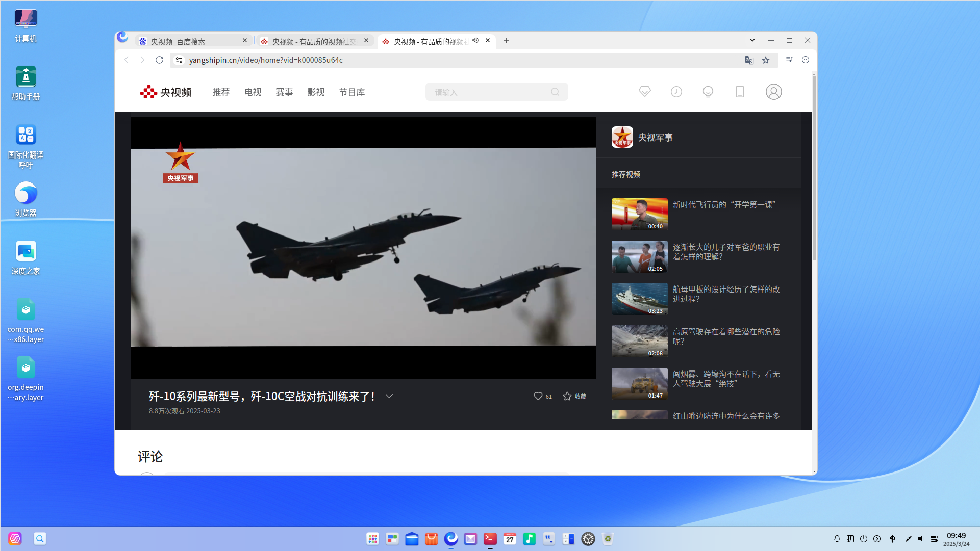This screenshot has width=980, height=551.
Task: Expand video description chevron beside title
Action: (389, 396)
